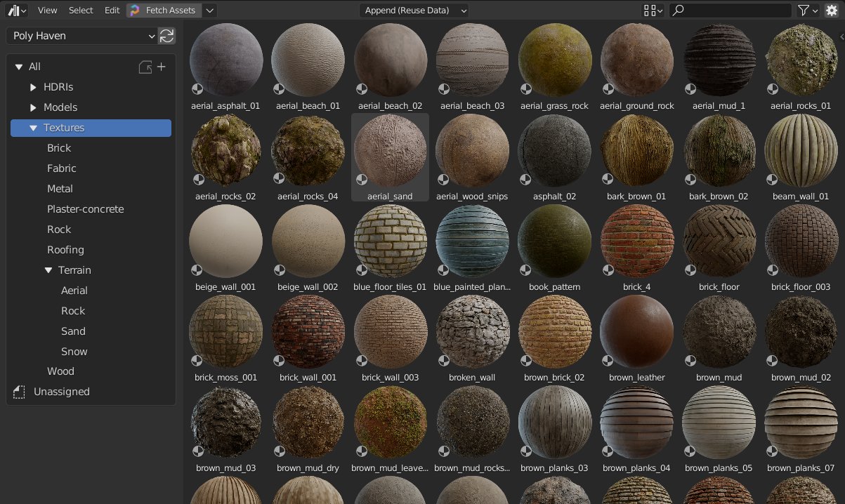The width and height of the screenshot is (845, 504).
Task: Select the brick_moss_001 material thumbnail
Action: pos(226,331)
